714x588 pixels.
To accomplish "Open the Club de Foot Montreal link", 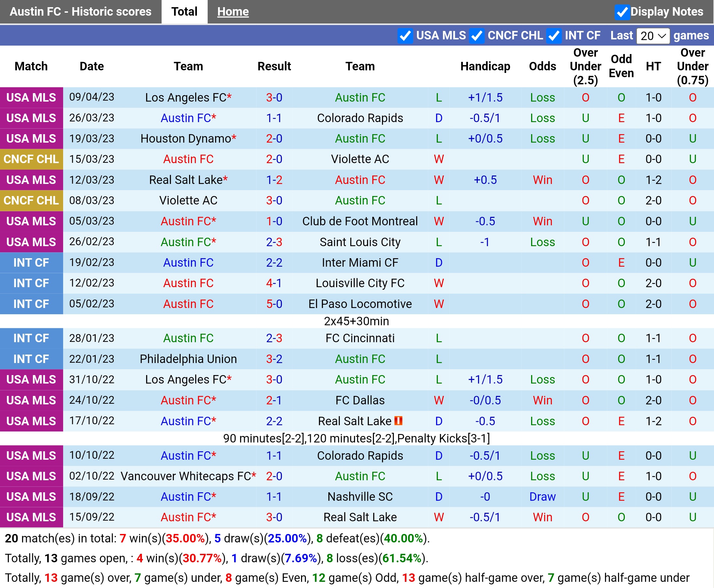I will tap(360, 221).
